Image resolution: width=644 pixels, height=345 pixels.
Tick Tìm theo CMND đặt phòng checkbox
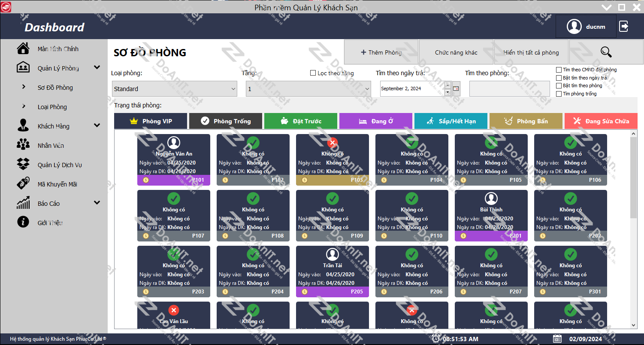(x=559, y=70)
